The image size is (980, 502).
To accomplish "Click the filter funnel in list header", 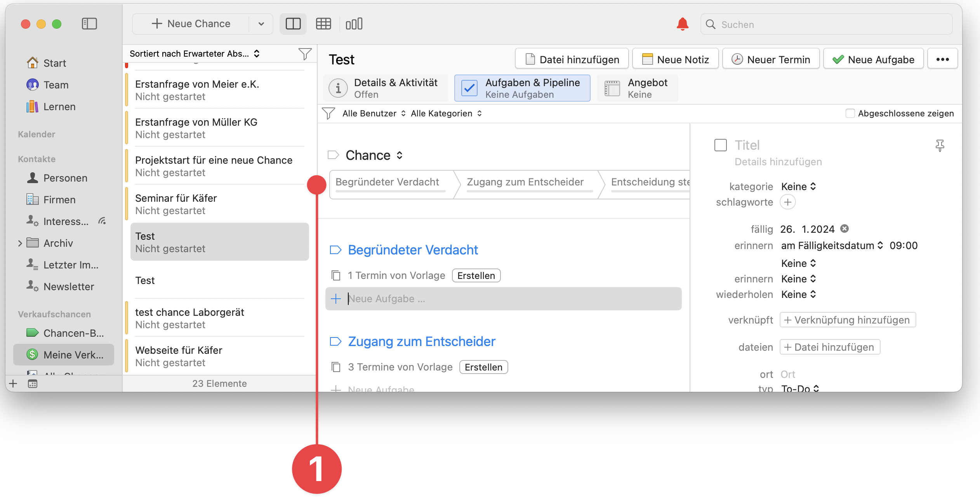I will click(305, 54).
